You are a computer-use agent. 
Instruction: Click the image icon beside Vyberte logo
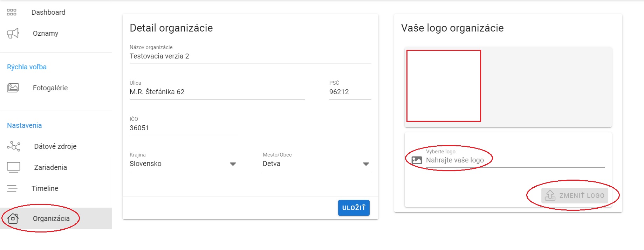click(x=417, y=160)
